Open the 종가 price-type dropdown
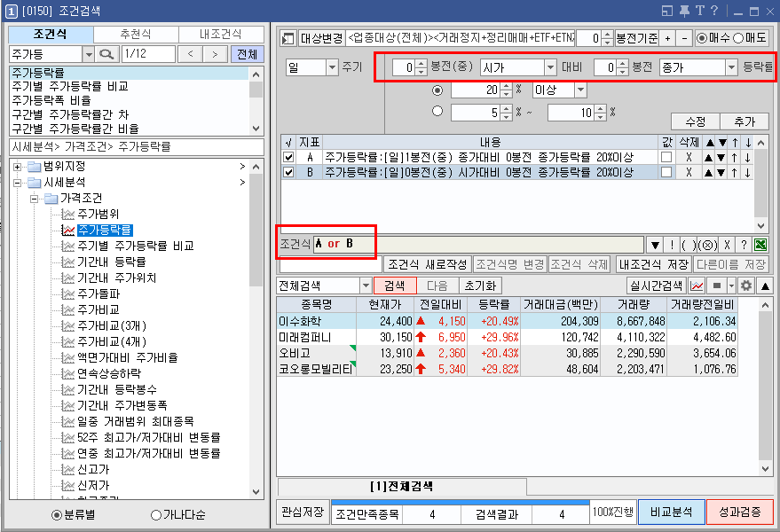This screenshot has width=780, height=532. 731,67
